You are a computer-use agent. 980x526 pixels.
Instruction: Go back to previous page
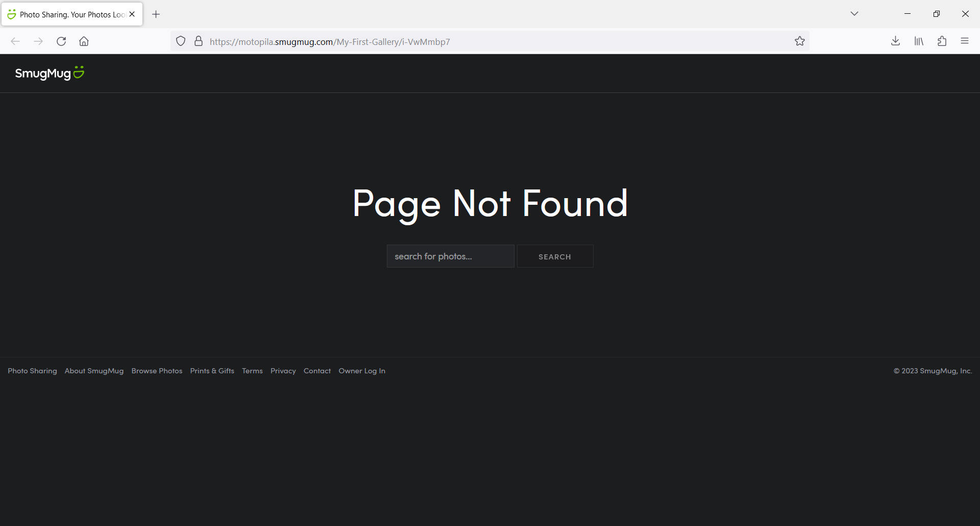(15, 41)
